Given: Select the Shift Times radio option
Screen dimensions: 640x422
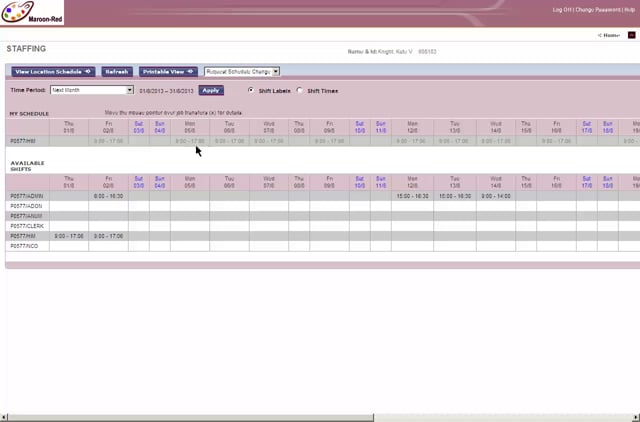Looking at the screenshot, I should pyautogui.click(x=300, y=90).
